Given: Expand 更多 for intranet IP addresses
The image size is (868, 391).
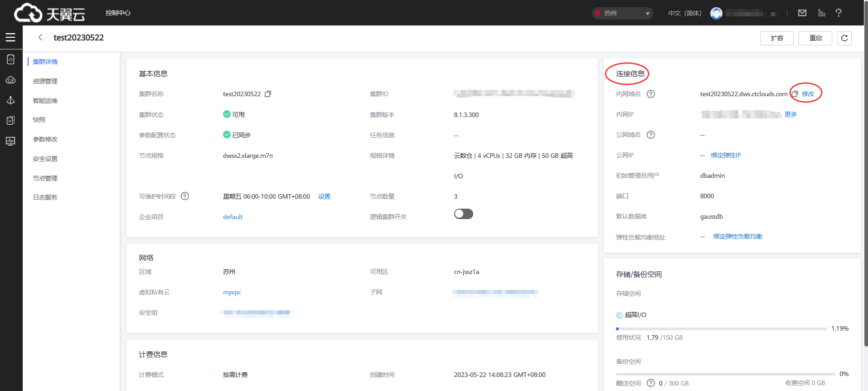Looking at the screenshot, I should (790, 114).
